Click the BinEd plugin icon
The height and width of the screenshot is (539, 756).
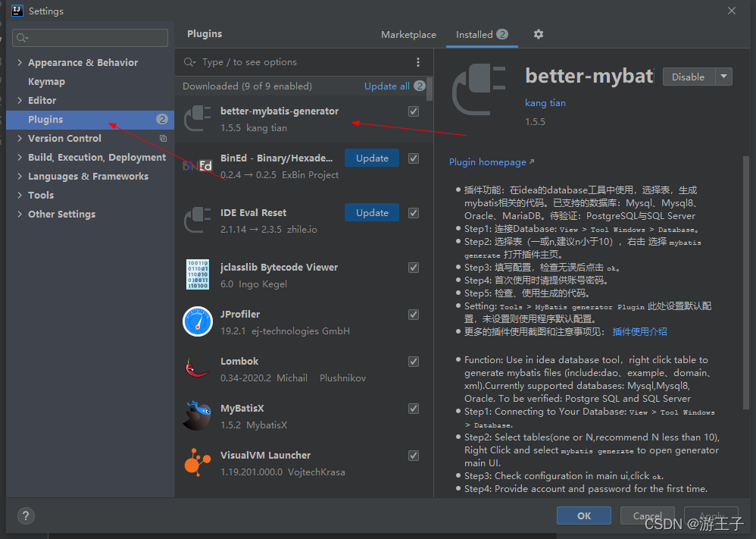click(197, 165)
